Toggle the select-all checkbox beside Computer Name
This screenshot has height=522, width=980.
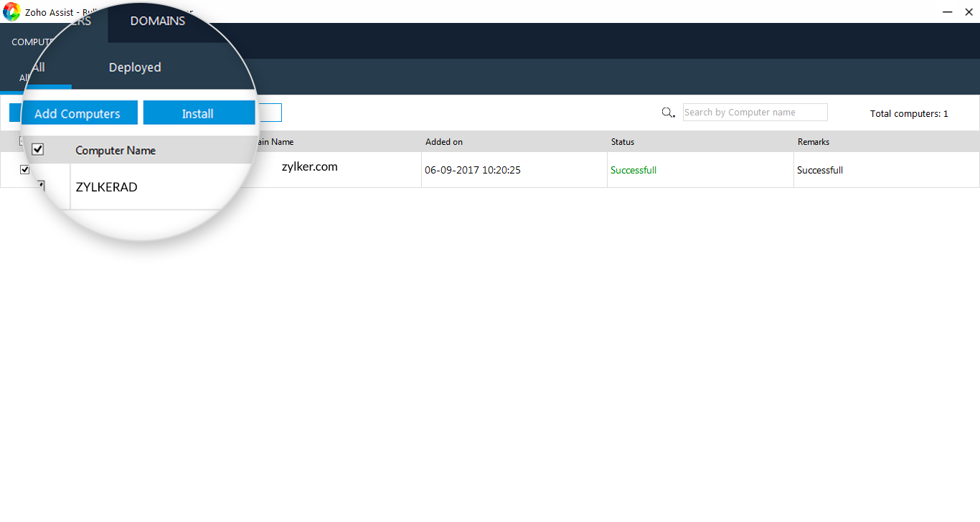click(x=38, y=150)
